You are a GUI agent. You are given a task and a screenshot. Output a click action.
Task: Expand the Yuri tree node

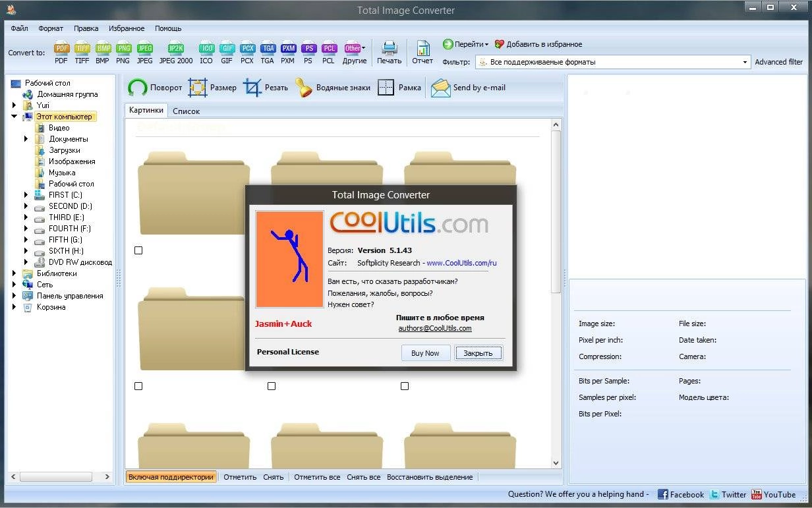click(14, 105)
